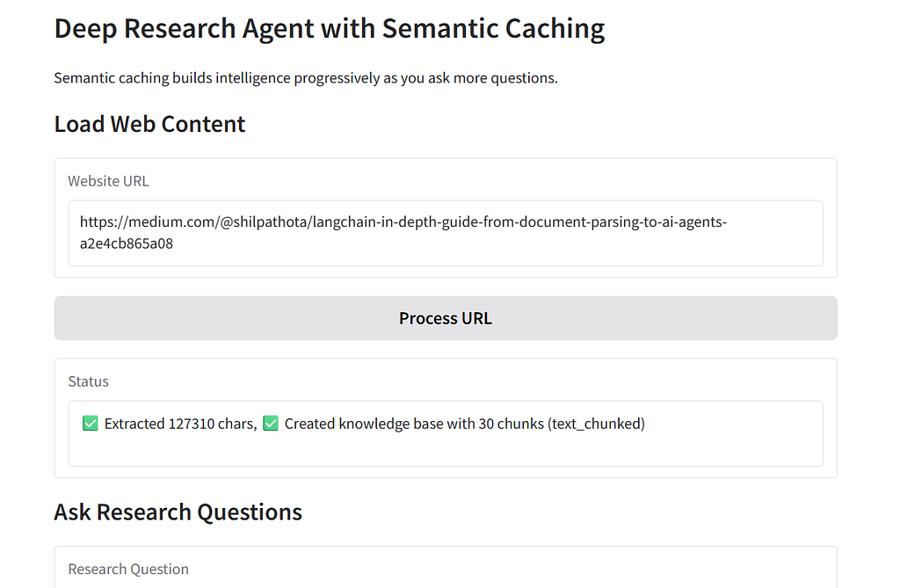Click the "30 chunks" text in the status
900x588 pixels.
point(511,424)
